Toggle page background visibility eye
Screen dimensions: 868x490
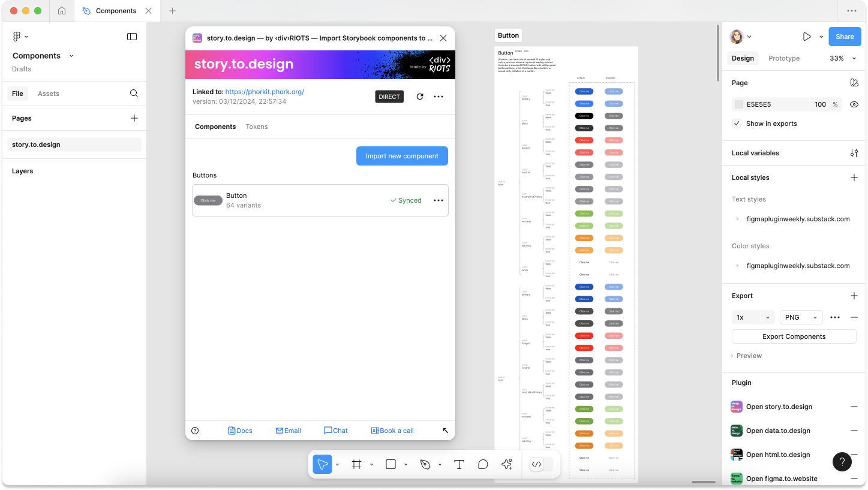pyautogui.click(x=854, y=104)
